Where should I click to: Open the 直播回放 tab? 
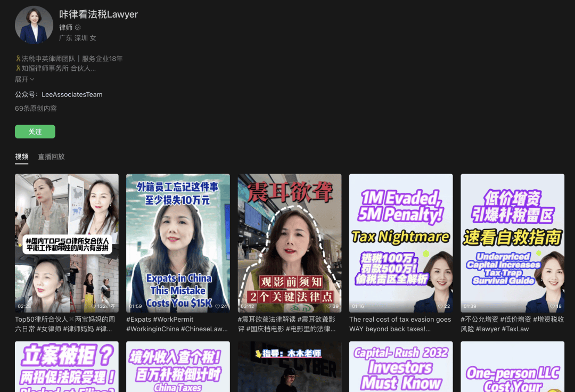tap(51, 157)
